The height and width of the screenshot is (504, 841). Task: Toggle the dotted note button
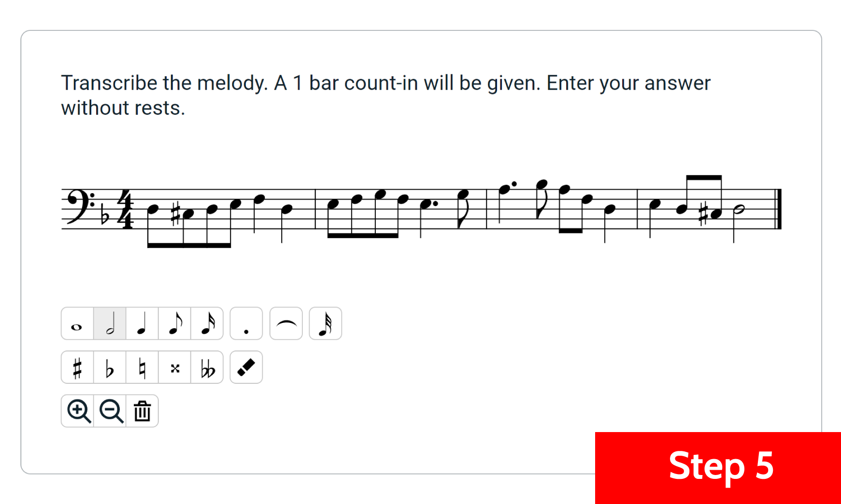(x=246, y=323)
